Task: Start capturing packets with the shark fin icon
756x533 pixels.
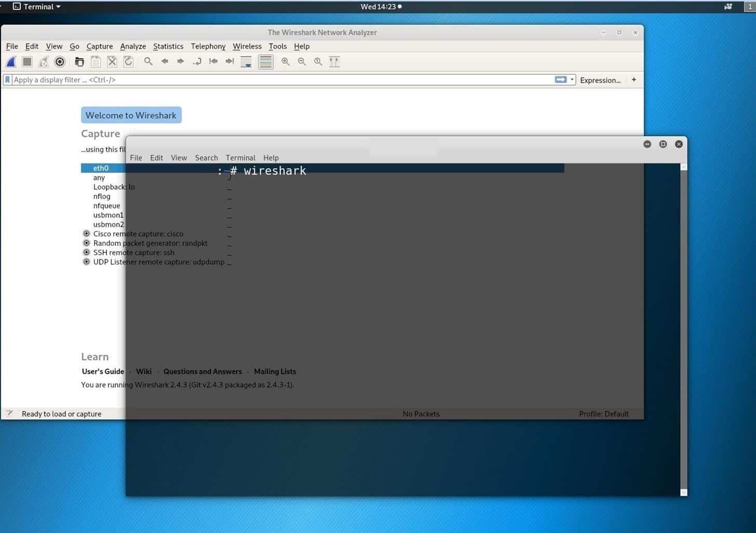Action: coord(11,62)
